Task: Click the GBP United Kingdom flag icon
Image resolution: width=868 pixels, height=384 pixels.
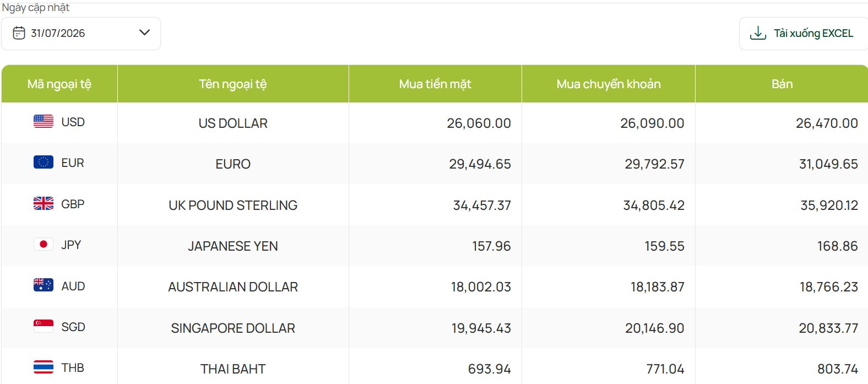Action: (x=44, y=203)
